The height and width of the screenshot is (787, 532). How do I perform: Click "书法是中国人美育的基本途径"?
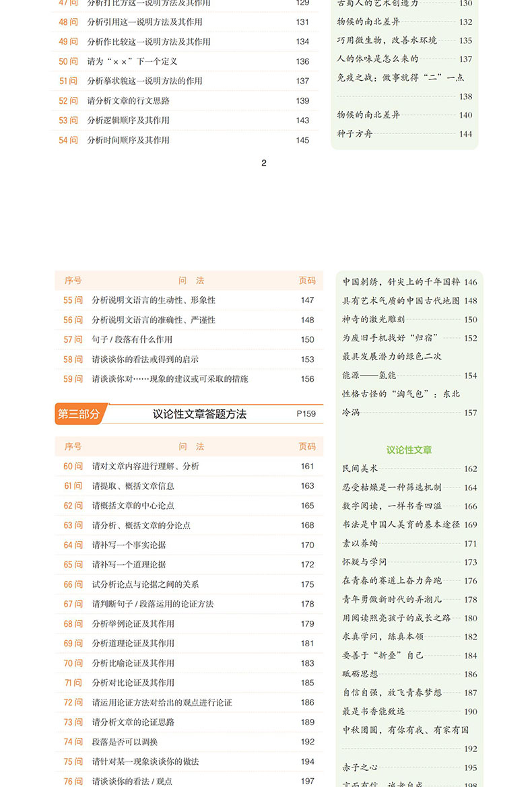(x=401, y=524)
